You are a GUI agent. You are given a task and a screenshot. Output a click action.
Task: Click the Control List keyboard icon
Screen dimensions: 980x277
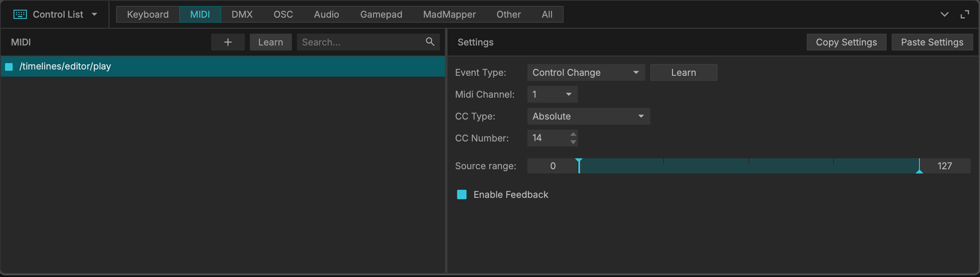pos(20,14)
